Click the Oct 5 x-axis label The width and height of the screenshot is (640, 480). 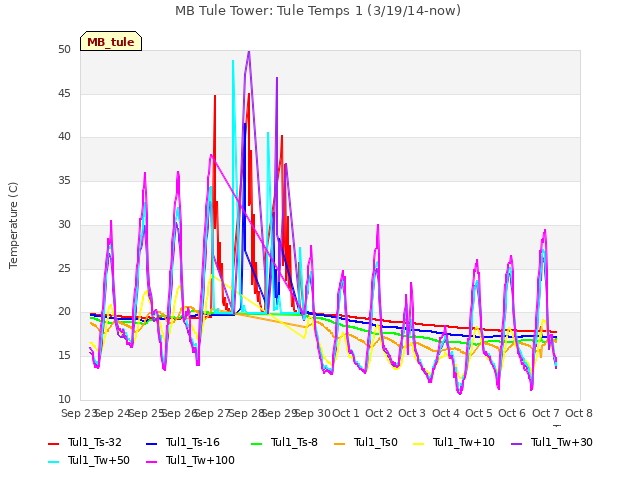click(x=479, y=413)
